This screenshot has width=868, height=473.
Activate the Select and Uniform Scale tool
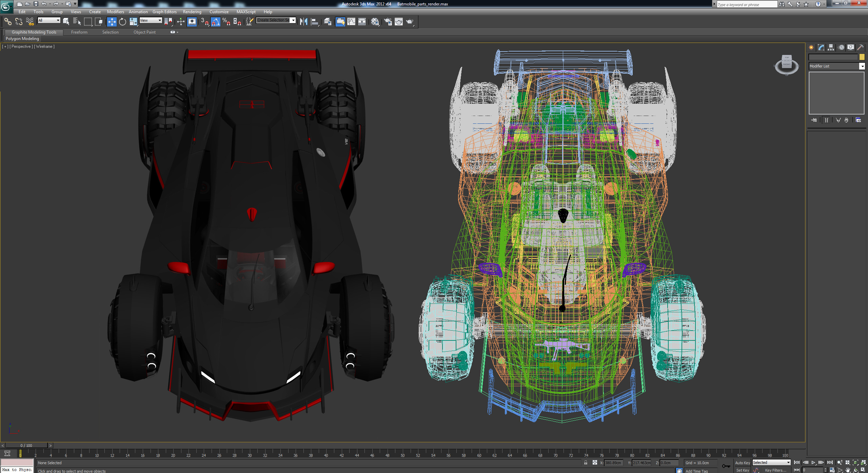click(x=133, y=22)
